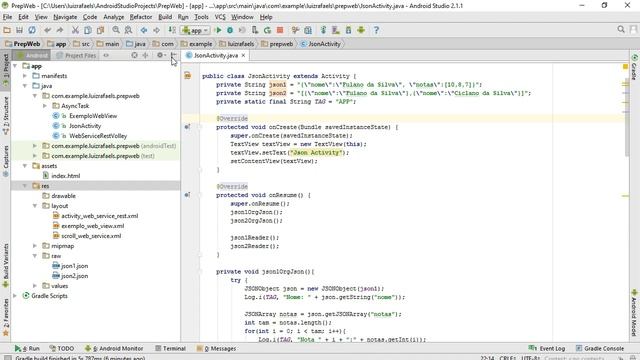Collapse the java folder
The width and height of the screenshot is (640, 360).
point(25,86)
